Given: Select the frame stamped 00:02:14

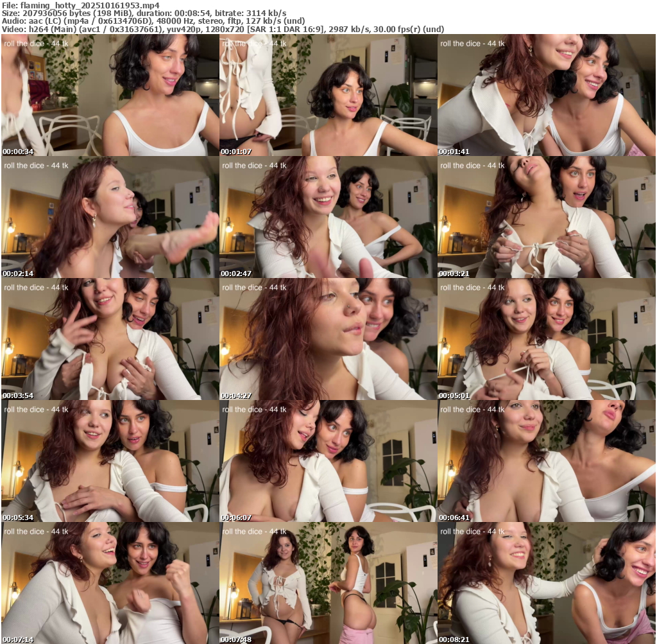Looking at the screenshot, I should (x=110, y=217).
